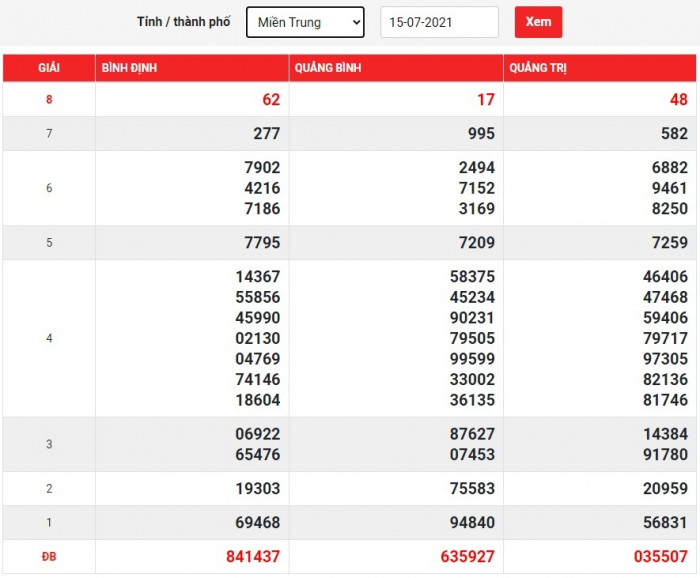Select the Quảng Bình column header
Screen dimensions: 700x578
pos(327,68)
